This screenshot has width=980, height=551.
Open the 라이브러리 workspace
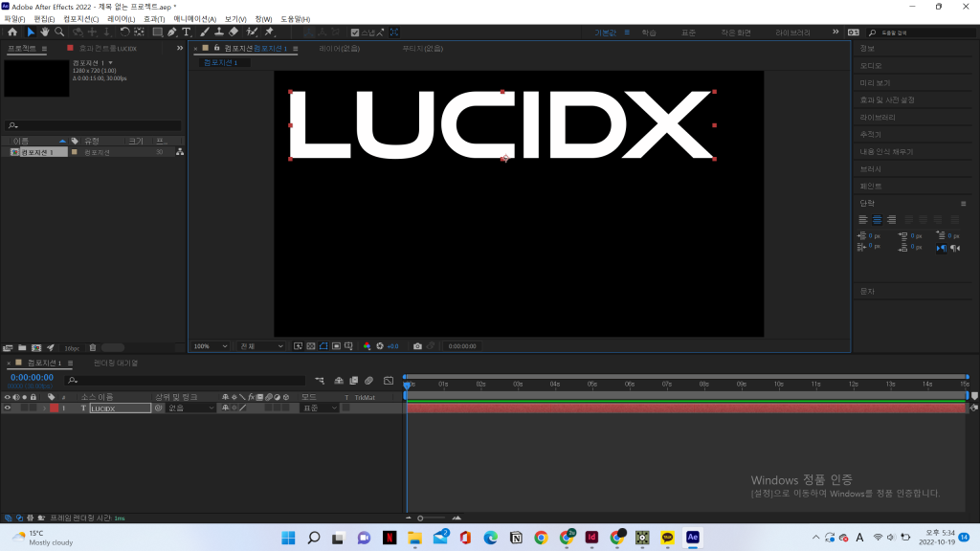click(792, 33)
